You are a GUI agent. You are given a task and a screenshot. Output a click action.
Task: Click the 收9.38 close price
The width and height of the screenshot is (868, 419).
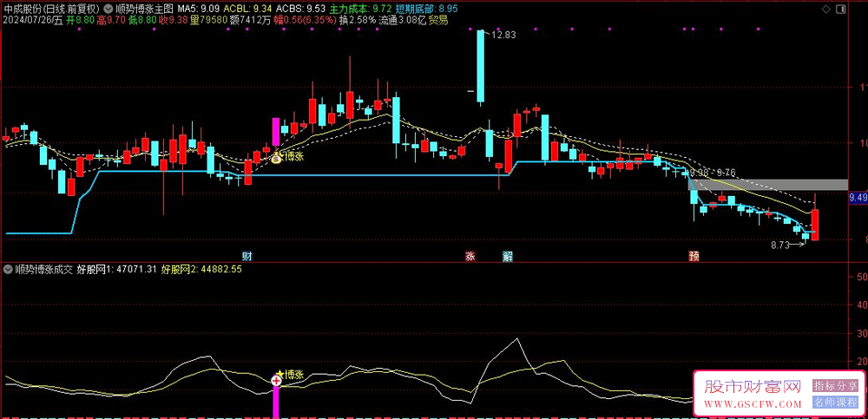pyautogui.click(x=172, y=19)
